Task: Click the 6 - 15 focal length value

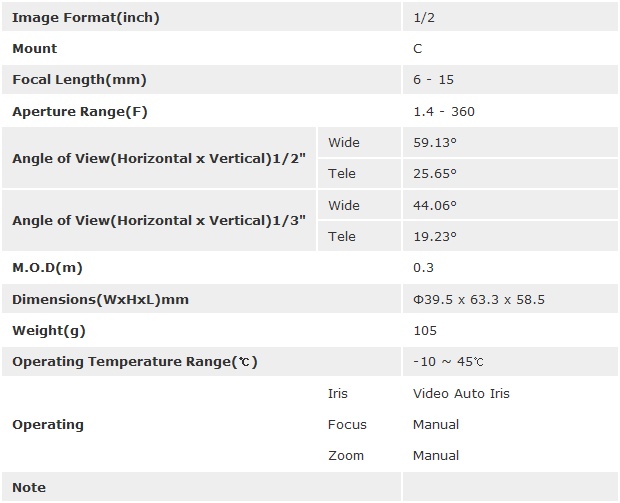Action: click(433, 80)
